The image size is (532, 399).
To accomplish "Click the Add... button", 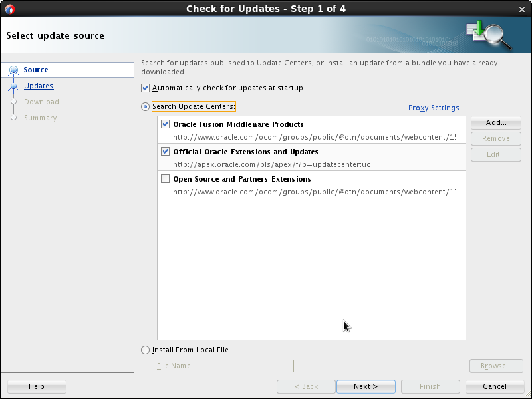I will (x=495, y=123).
